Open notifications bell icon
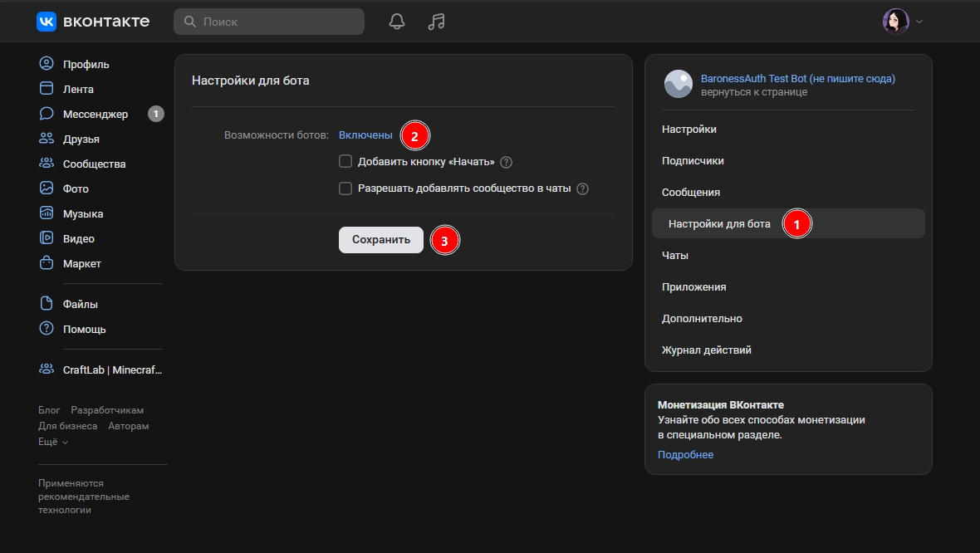Screen dimensions: 980x553 click(397, 22)
